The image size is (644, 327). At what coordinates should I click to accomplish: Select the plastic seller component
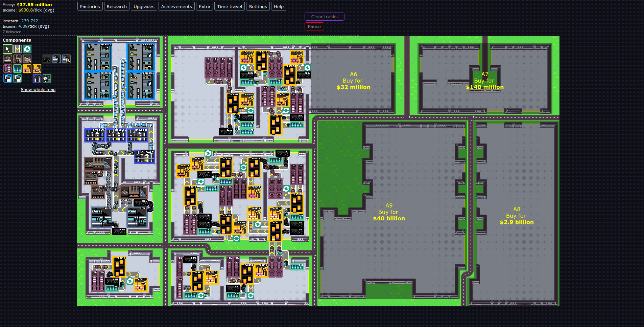tap(37, 68)
